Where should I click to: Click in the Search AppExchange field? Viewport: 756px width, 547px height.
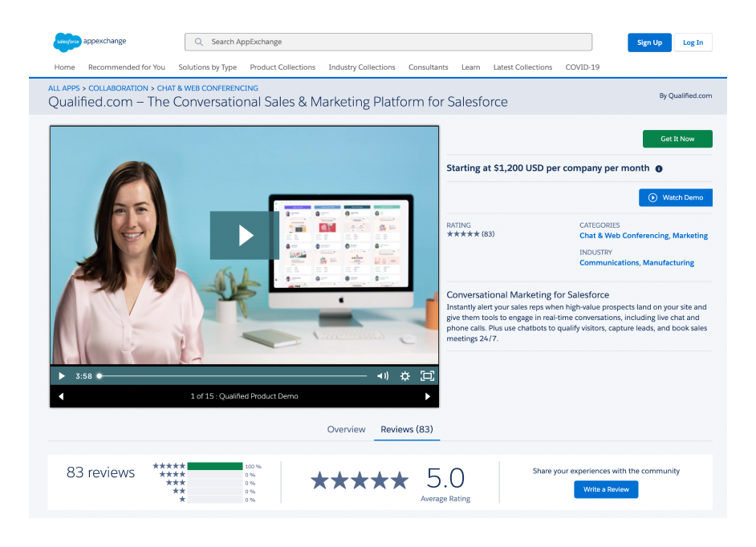(388, 42)
